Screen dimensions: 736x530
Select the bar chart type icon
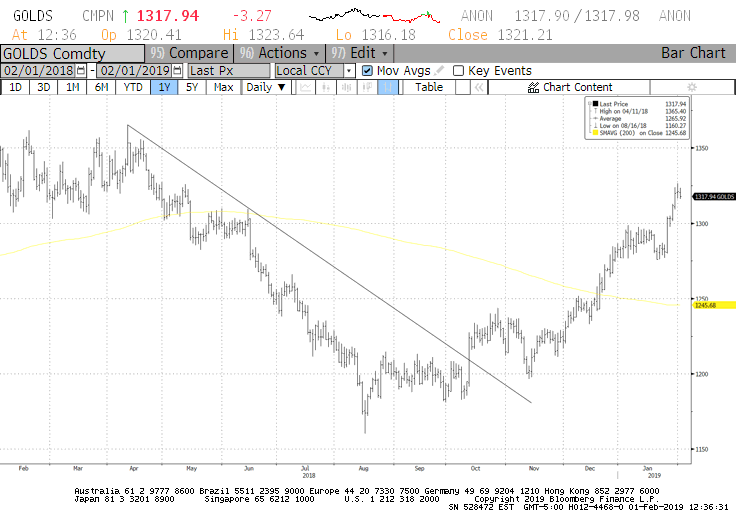pos(346,88)
